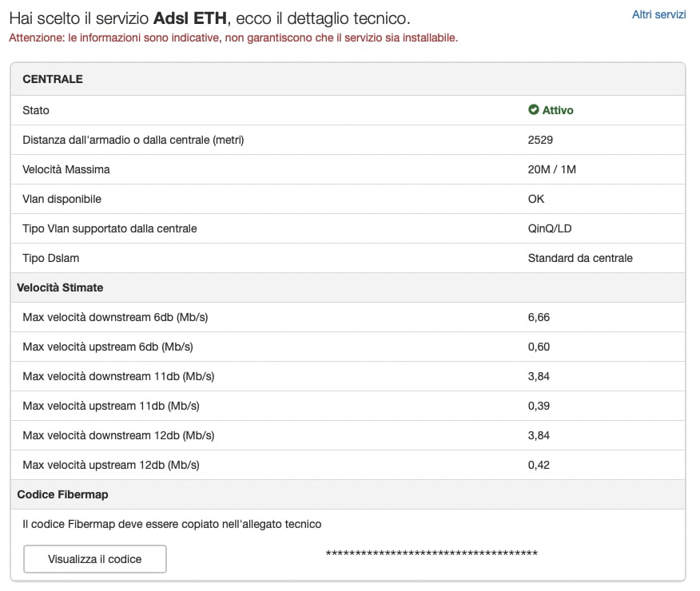Click the CENTRALE section header
Screen dimensions: 700x591
53,79
